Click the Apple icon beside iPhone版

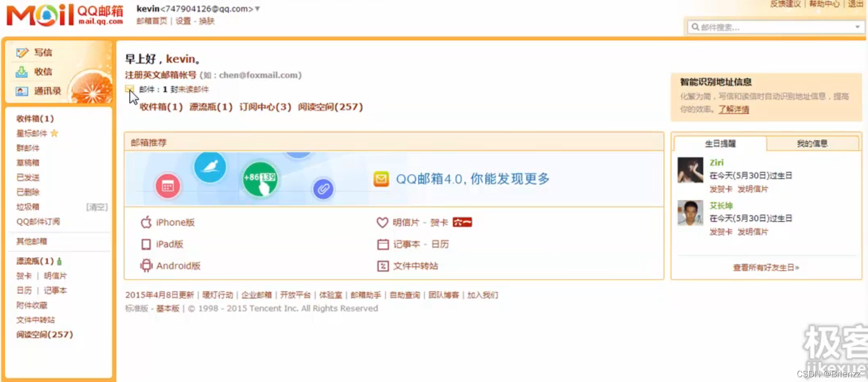[146, 222]
